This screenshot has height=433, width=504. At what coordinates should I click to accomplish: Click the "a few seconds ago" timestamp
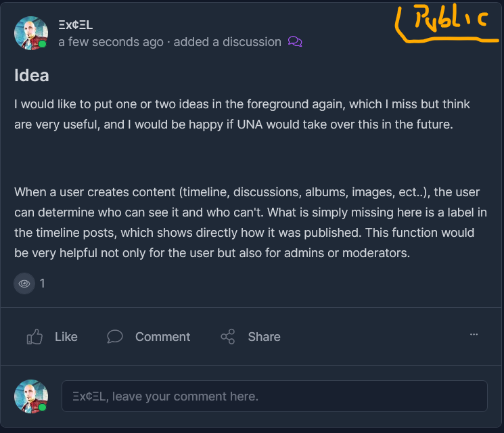click(111, 42)
